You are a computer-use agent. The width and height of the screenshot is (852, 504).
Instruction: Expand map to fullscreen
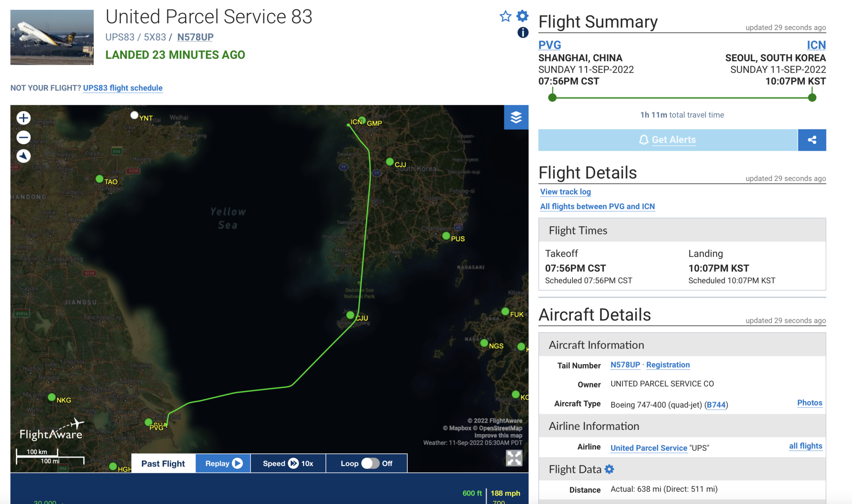[514, 458]
